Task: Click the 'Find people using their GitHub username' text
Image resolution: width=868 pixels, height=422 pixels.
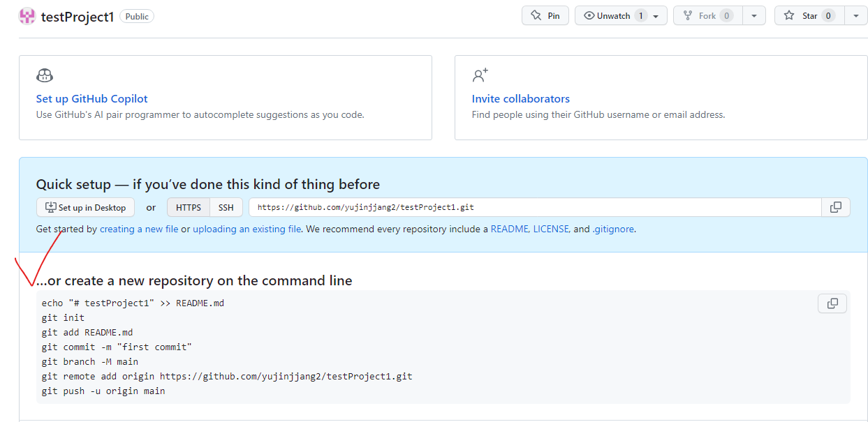Action: point(598,114)
